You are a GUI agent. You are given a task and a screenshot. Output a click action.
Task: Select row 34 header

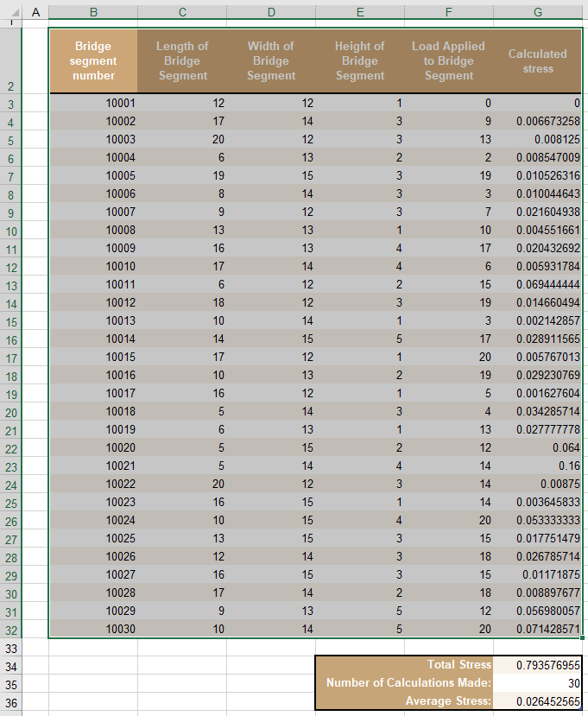pos(11,667)
